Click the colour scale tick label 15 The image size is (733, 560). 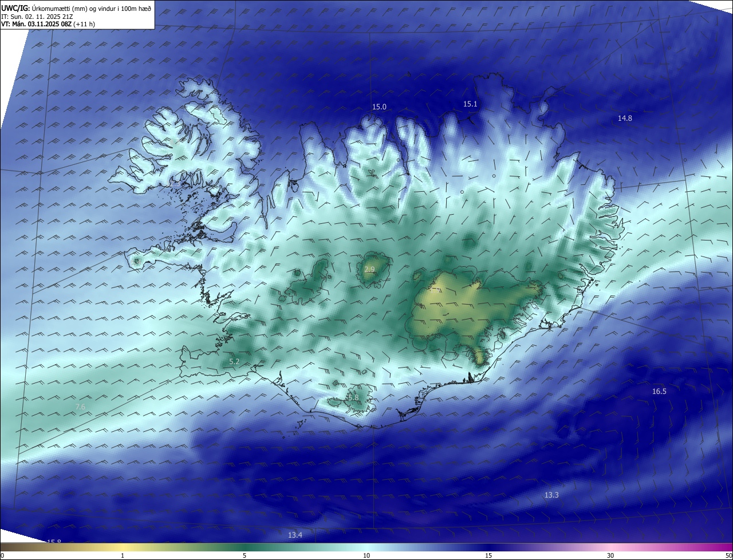pyautogui.click(x=488, y=555)
